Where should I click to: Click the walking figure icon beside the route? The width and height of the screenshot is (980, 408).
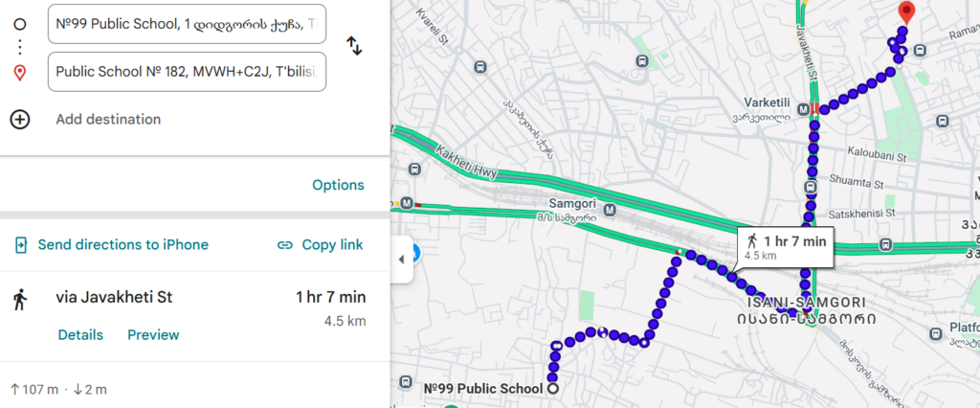(x=19, y=298)
